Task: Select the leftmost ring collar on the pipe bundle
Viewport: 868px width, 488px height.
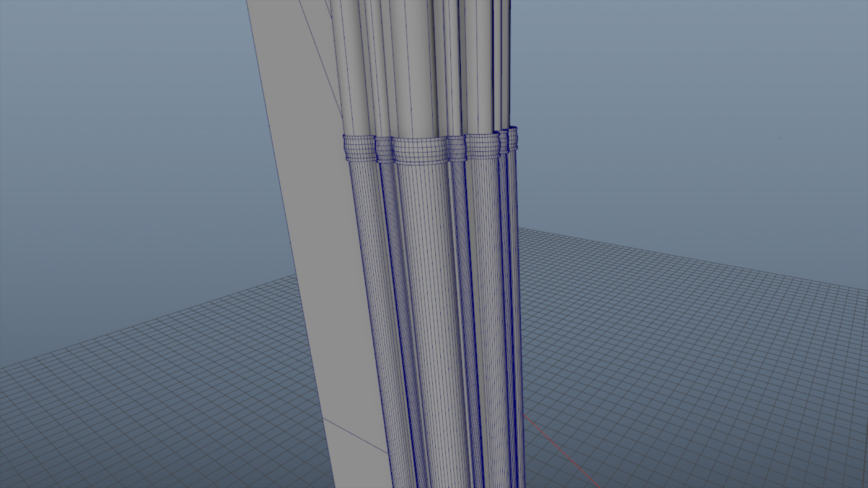Action: tap(359, 148)
